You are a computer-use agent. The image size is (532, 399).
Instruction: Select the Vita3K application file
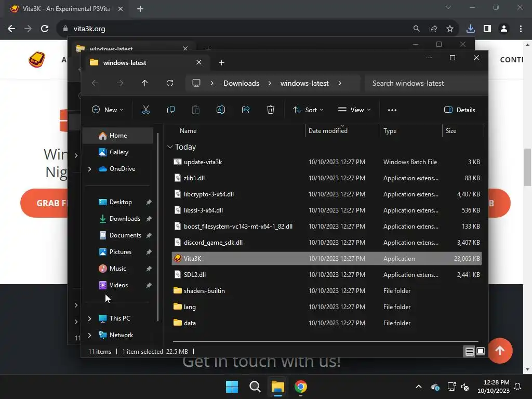coord(327,259)
